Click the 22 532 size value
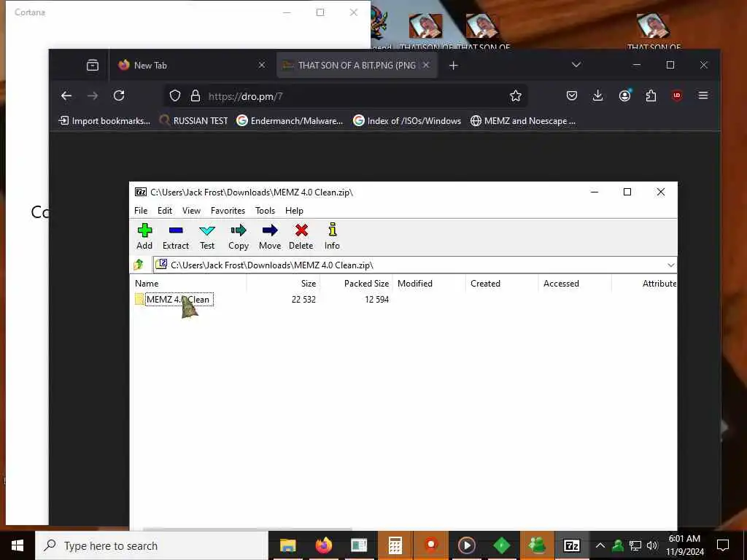Screen dimensions: 747x560 303,300
